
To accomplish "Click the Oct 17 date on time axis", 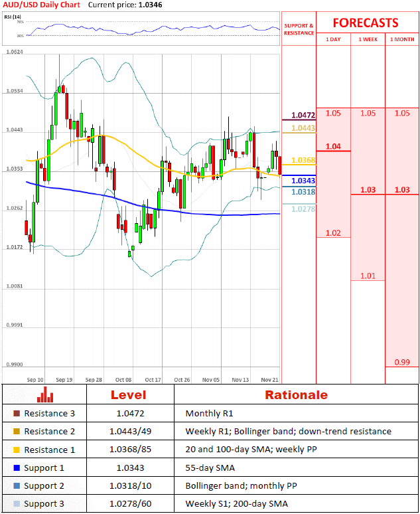I will (x=152, y=380).
